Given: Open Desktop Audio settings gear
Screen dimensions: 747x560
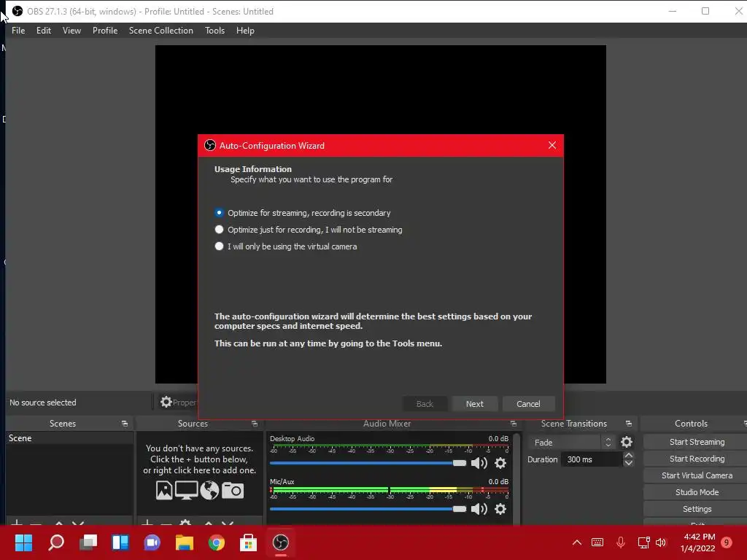Looking at the screenshot, I should 500,463.
